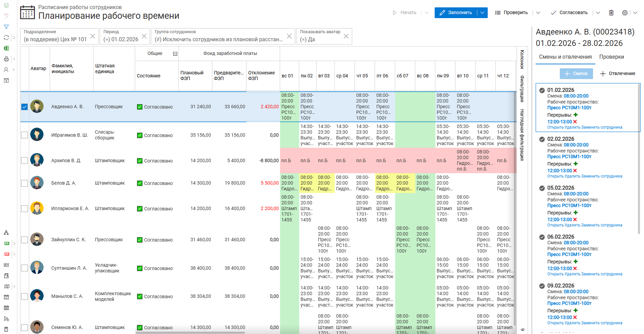Open dropdown arrow next to Начать

(x=427, y=13)
